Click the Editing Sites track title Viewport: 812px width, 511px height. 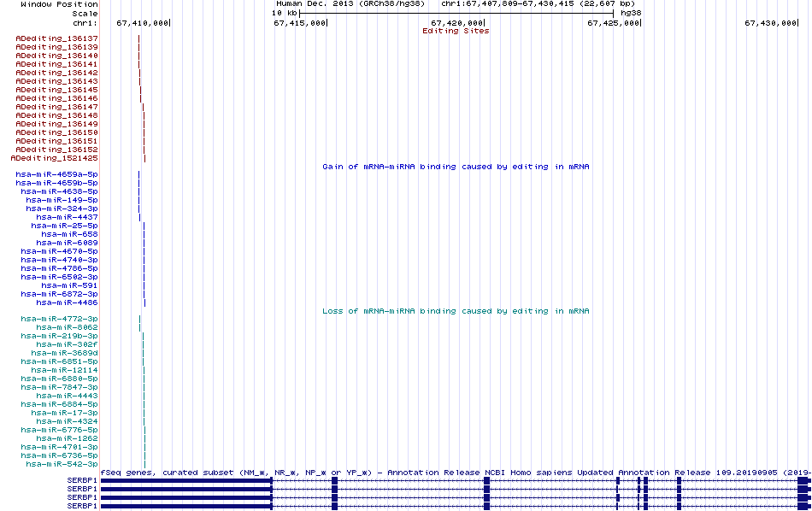tap(456, 31)
